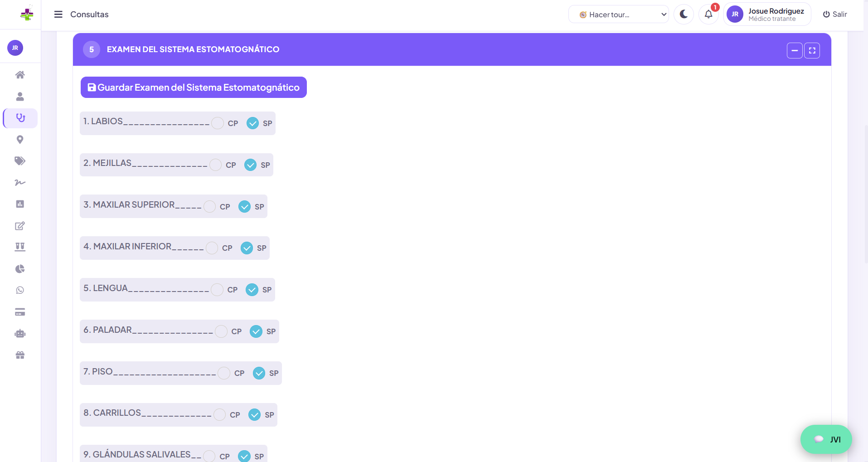Open the Hacer tour dropdown
This screenshot has width=868, height=462.
point(618,15)
